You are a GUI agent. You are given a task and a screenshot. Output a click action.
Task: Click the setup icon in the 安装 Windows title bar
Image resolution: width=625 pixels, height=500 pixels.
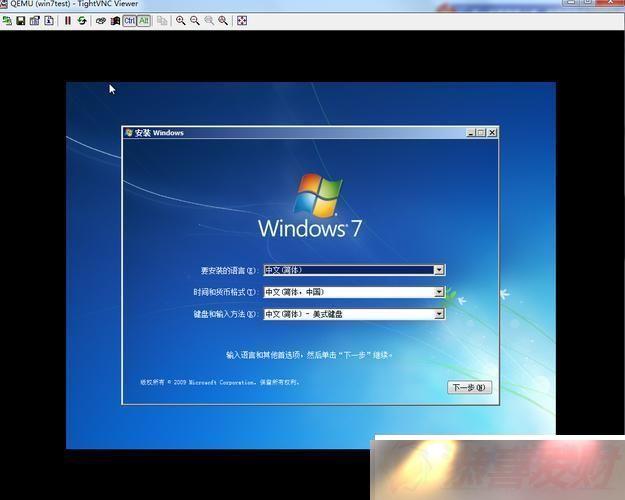[x=128, y=132]
